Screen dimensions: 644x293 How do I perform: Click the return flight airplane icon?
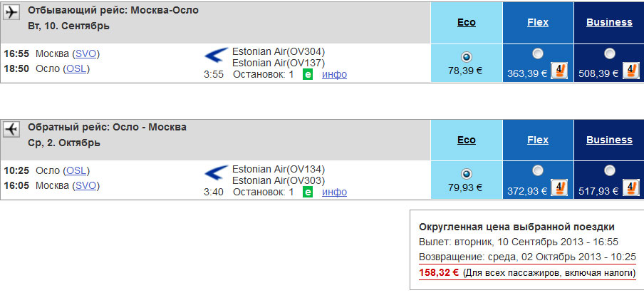pyautogui.click(x=11, y=130)
